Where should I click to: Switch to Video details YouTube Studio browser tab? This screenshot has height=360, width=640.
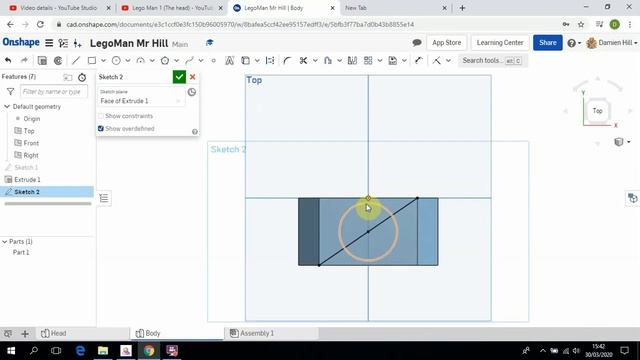pyautogui.click(x=59, y=8)
